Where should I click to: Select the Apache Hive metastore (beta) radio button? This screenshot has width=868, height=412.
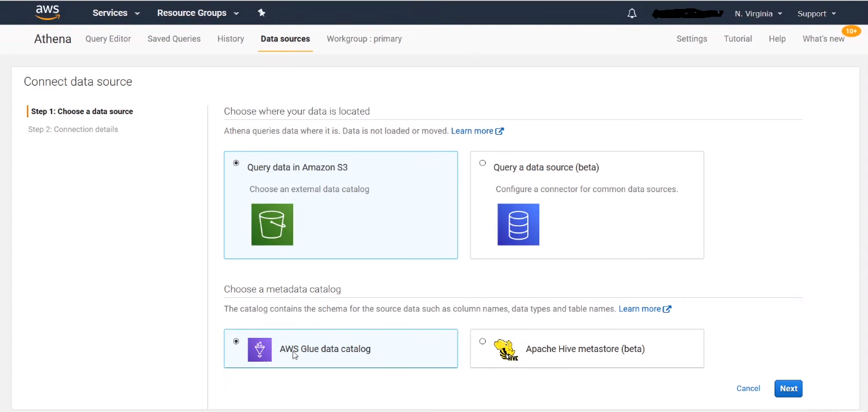pyautogui.click(x=482, y=341)
